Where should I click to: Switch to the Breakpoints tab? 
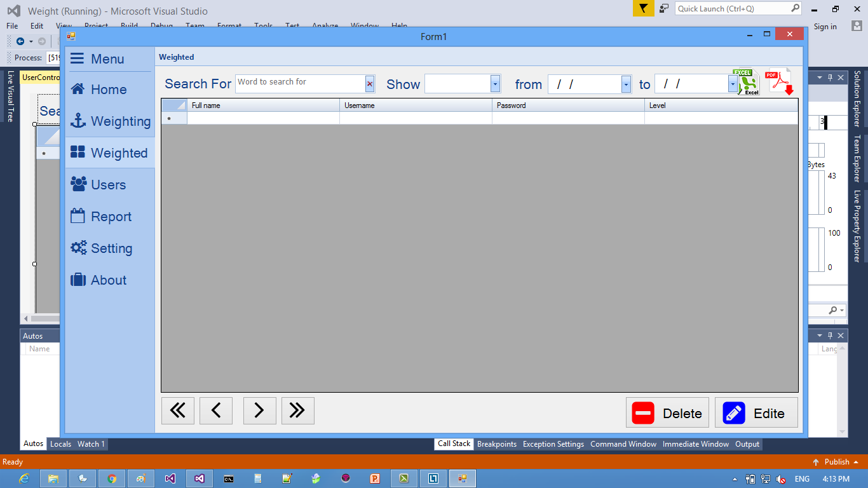coord(497,444)
